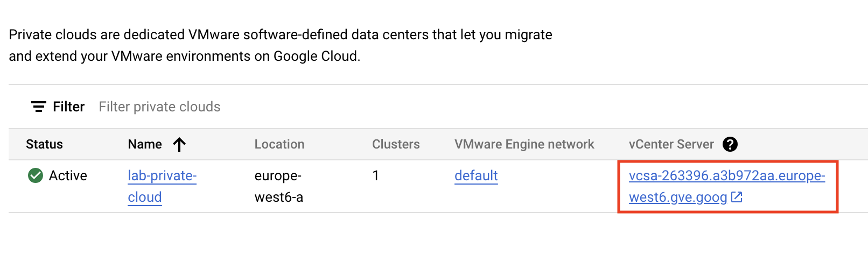868x254 pixels.
Task: Click the VMware Engine network column header
Action: 524,144
